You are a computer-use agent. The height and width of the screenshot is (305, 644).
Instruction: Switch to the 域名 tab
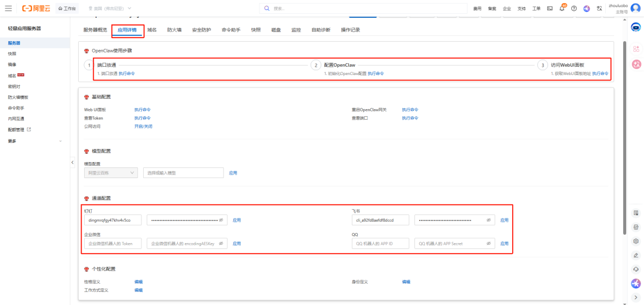click(x=152, y=30)
